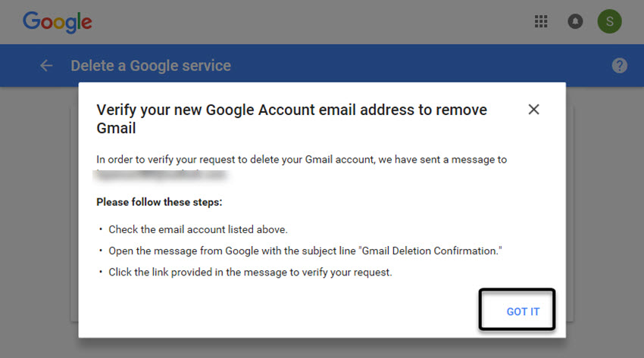644x358 pixels.
Task: Close the verify email dialog with X
Action: 533,110
